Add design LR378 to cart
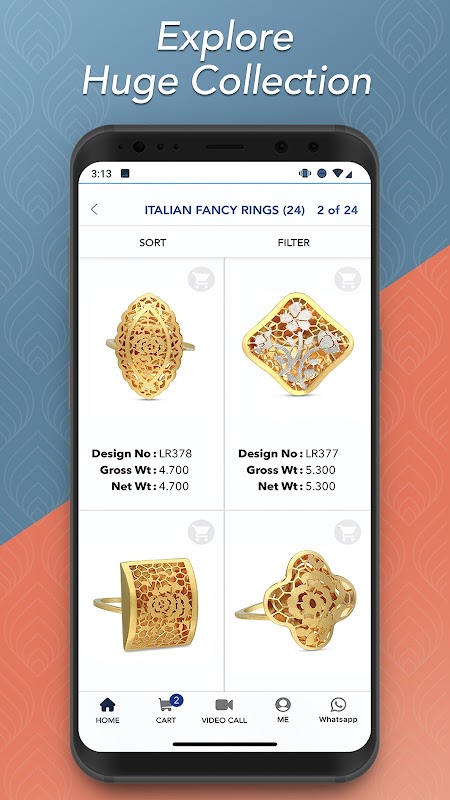450x800 pixels. [201, 279]
